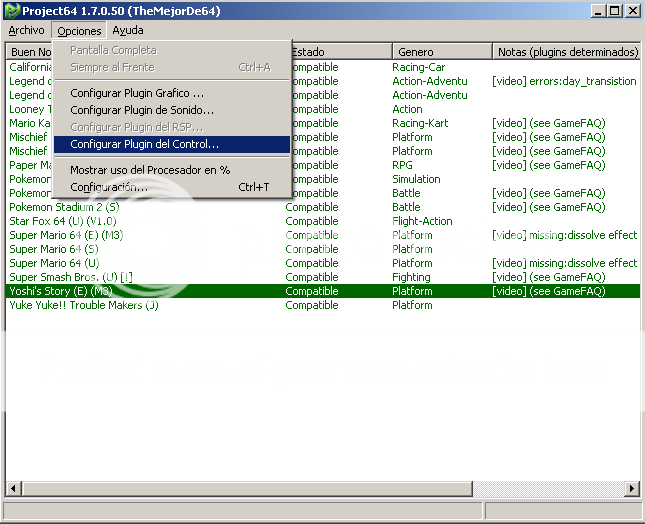Click Platform genre in Yuke Yuke row

click(x=412, y=305)
